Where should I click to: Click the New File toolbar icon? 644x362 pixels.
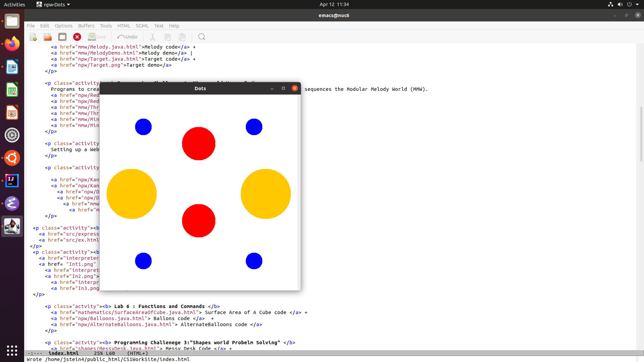(33, 37)
